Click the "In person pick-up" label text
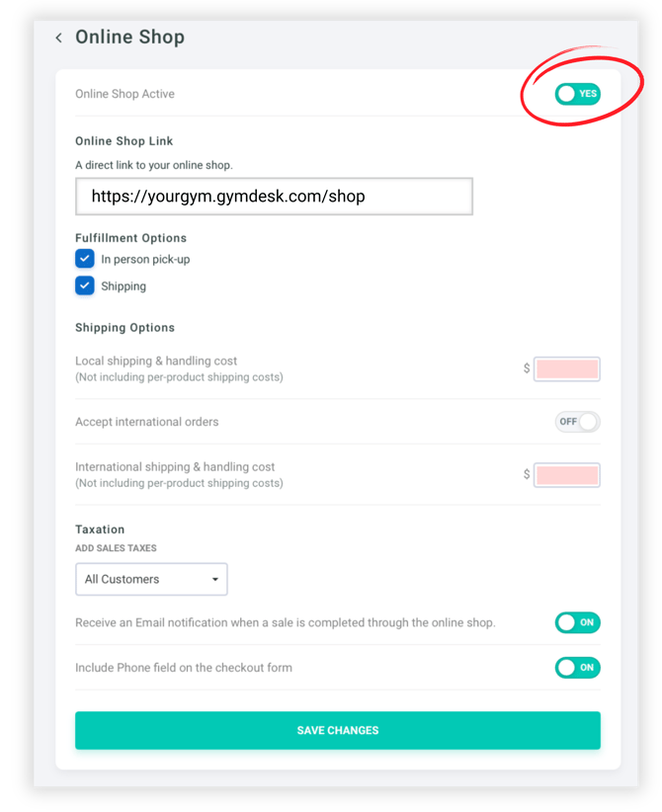Viewport: 662px width, 812px height. click(x=145, y=260)
